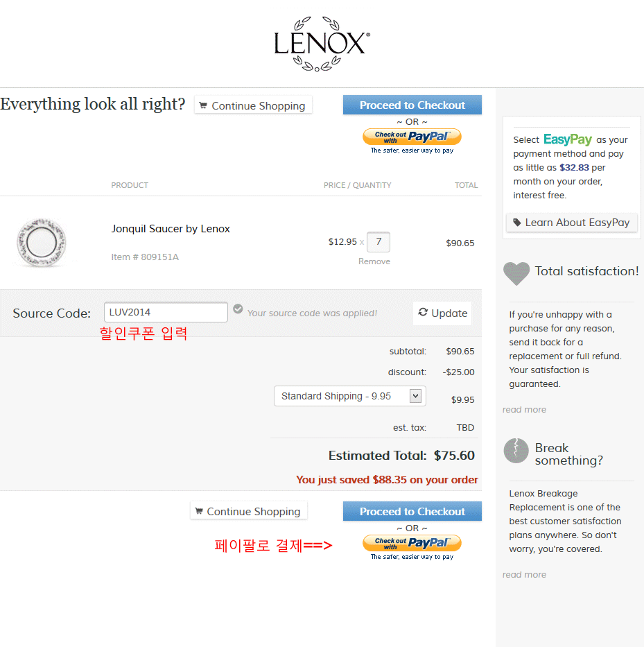Click the Jonquil Saucer product thumbnail
Viewport: 644px width, 647px height.
pos(40,242)
